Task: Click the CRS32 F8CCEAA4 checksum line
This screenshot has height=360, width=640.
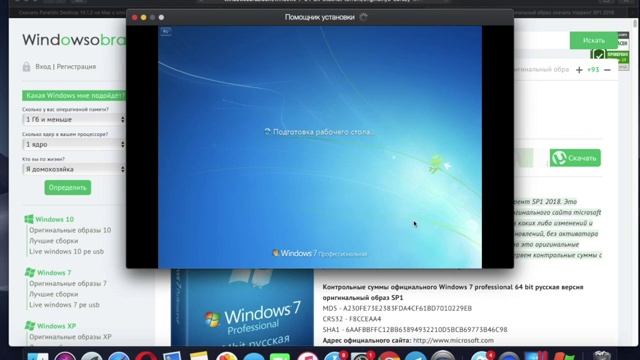Action: coord(352,319)
